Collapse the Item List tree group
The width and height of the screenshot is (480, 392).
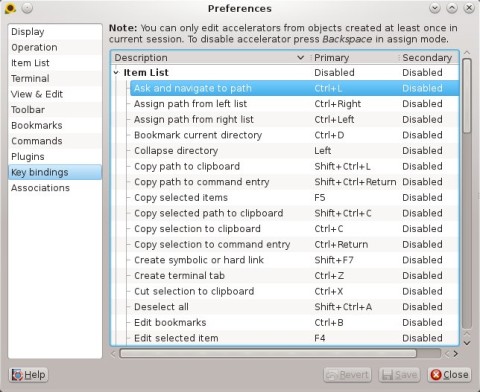tap(116, 72)
